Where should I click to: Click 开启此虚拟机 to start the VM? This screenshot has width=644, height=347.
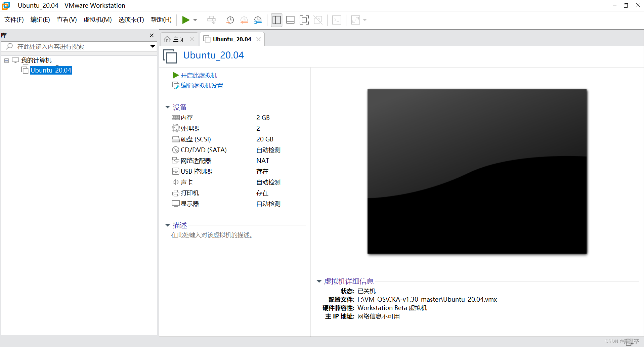pyautogui.click(x=199, y=75)
